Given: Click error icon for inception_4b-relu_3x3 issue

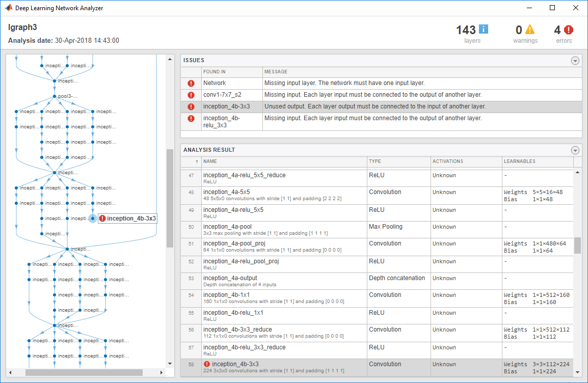Looking at the screenshot, I should 191,119.
